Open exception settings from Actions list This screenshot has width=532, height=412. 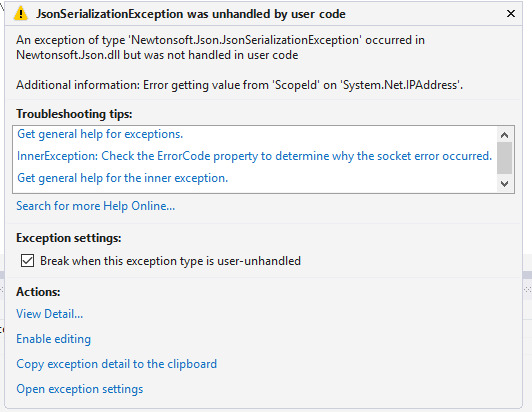[x=80, y=389]
